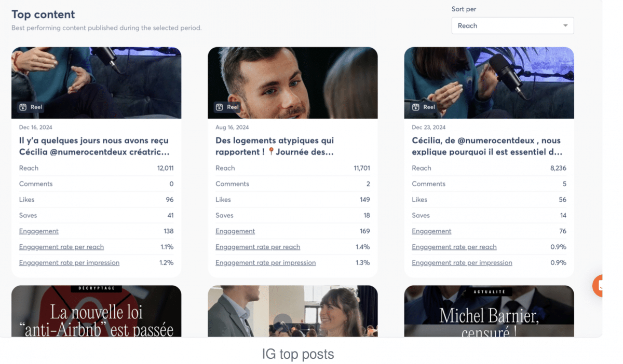Image resolution: width=623 pixels, height=364 pixels.
Task: Open Engagement link on Dec 23 post
Action: [x=431, y=231]
